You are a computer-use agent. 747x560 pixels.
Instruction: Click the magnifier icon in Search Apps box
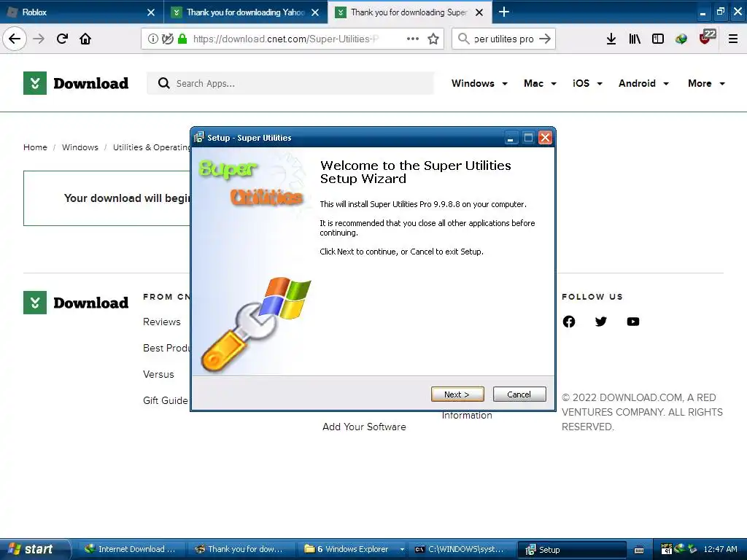[164, 83]
